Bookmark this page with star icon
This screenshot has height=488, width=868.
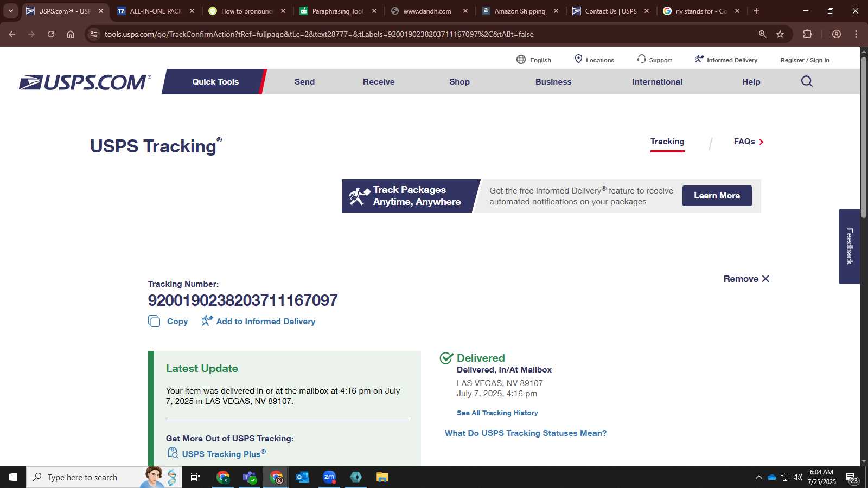pyautogui.click(x=780, y=34)
